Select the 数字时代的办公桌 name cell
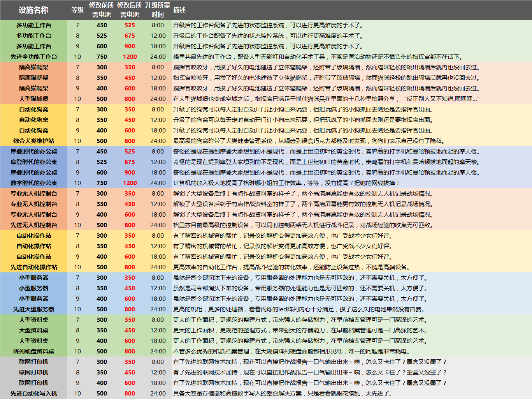Image resolution: width=532 pixels, height=399 pixels. 34,183
